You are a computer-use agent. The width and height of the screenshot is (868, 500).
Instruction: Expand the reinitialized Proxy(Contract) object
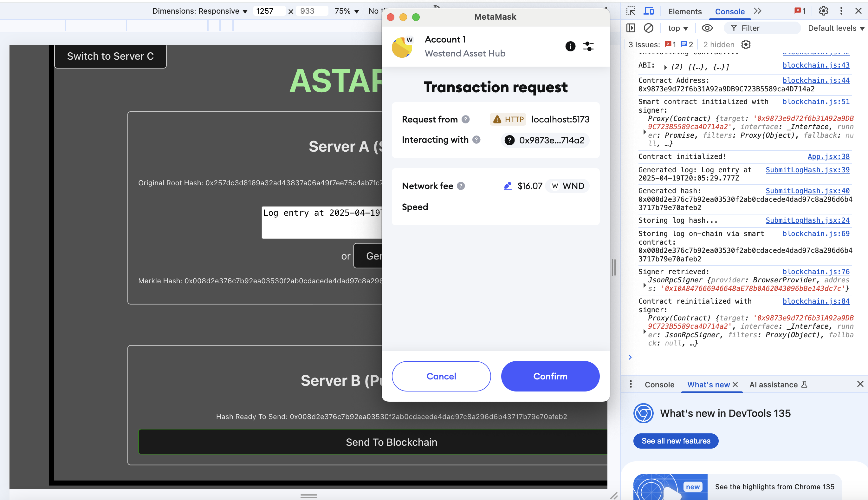pos(645,331)
